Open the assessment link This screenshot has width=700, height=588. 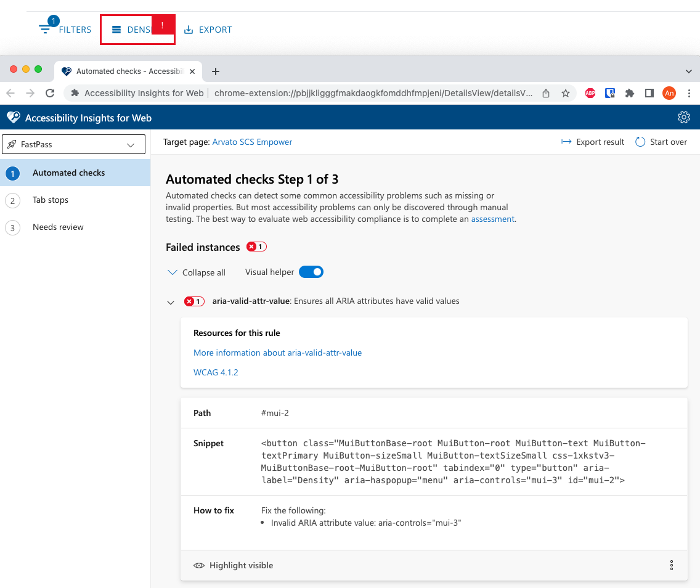[493, 219]
